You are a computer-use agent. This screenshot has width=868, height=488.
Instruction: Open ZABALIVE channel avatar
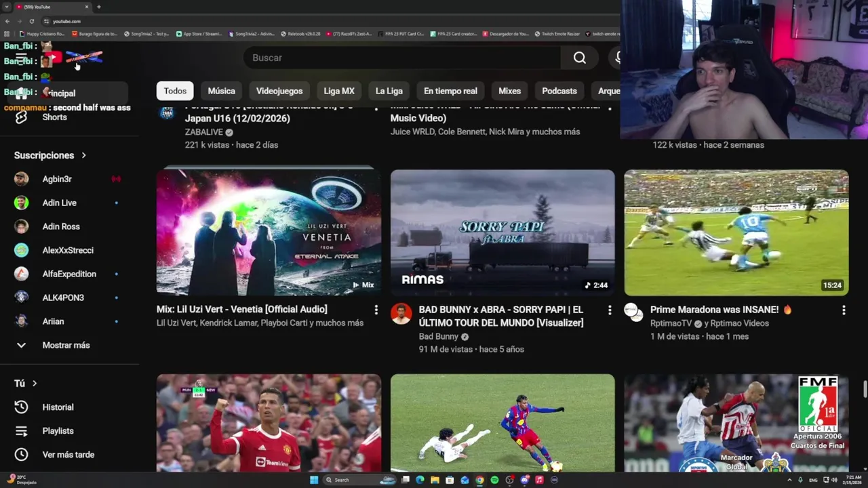(x=167, y=113)
